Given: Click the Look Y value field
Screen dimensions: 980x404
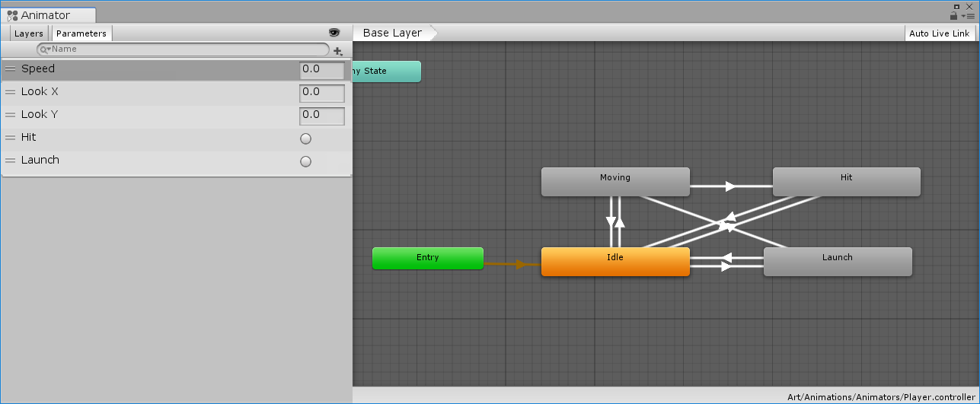Looking at the screenshot, I should [x=321, y=116].
